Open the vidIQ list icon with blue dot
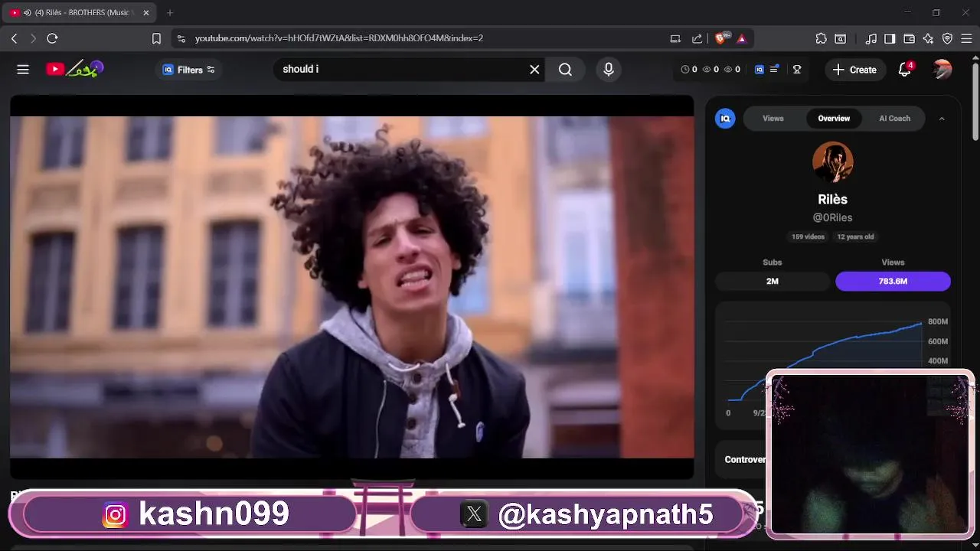 coord(775,69)
